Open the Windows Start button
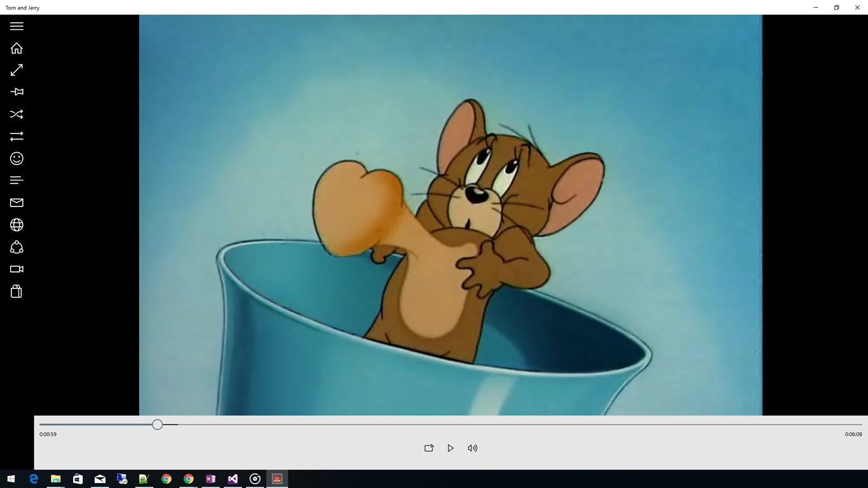 click(x=11, y=479)
